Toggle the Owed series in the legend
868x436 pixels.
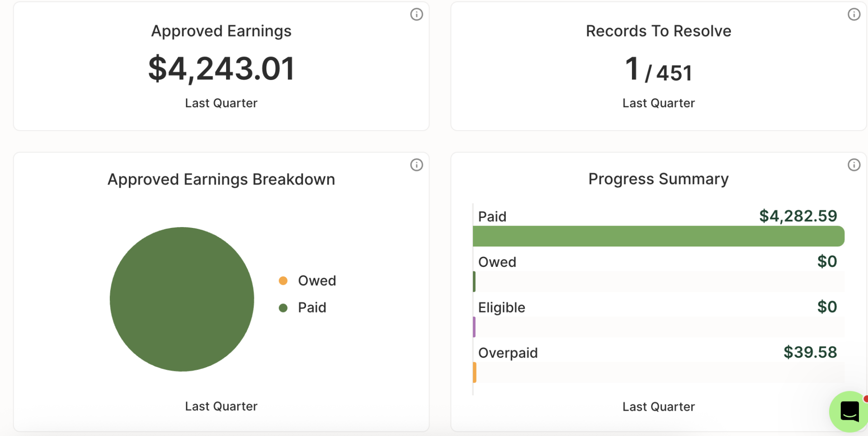(316, 280)
